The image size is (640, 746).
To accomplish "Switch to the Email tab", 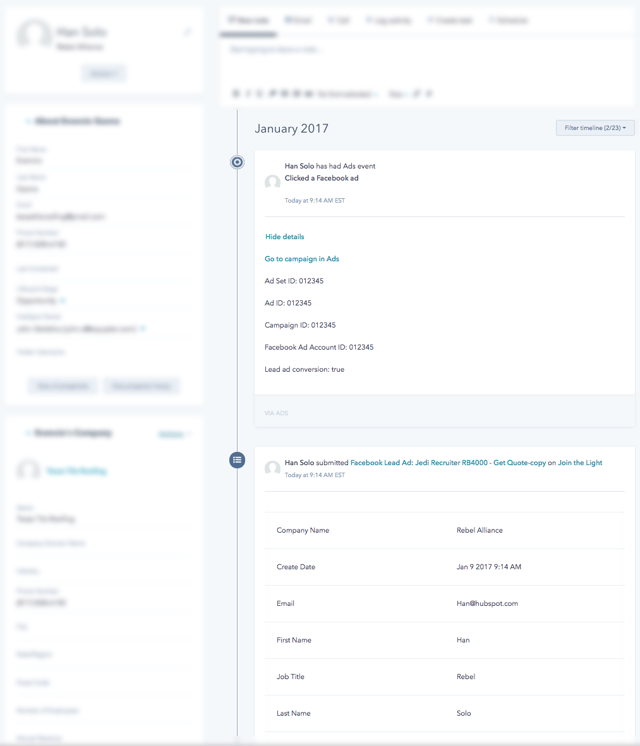I will pos(297,20).
